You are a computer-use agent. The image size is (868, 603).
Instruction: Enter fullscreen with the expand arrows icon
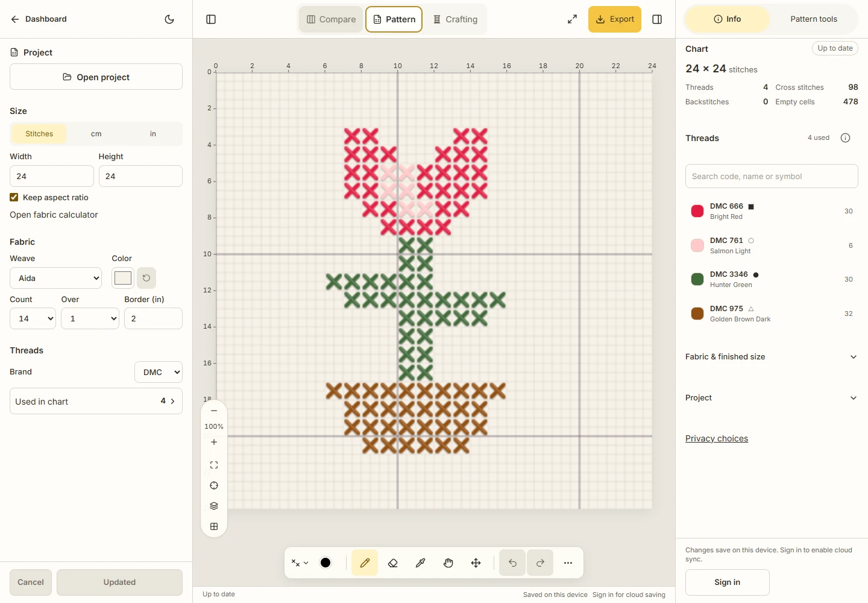pyautogui.click(x=572, y=19)
